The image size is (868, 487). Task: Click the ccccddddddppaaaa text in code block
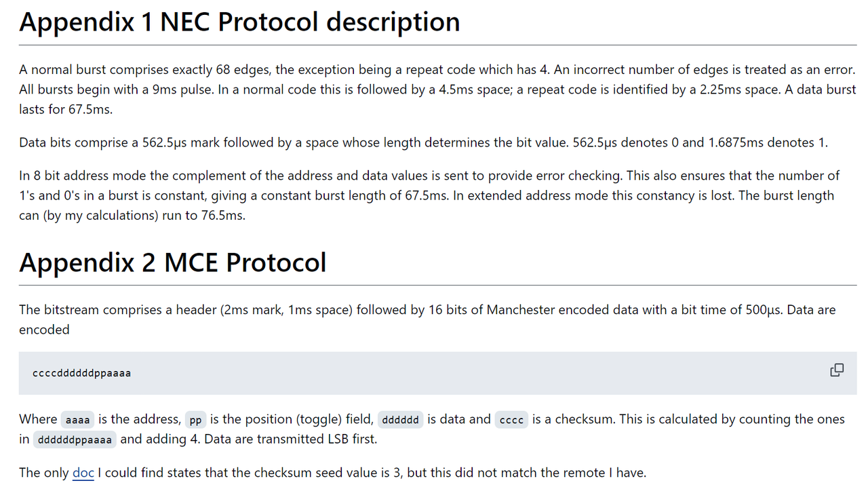[x=81, y=373]
